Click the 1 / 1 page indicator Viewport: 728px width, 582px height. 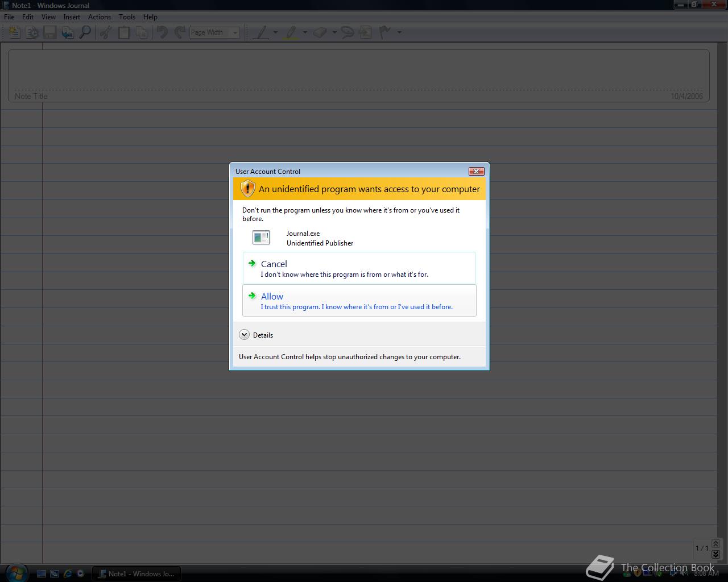pos(702,548)
